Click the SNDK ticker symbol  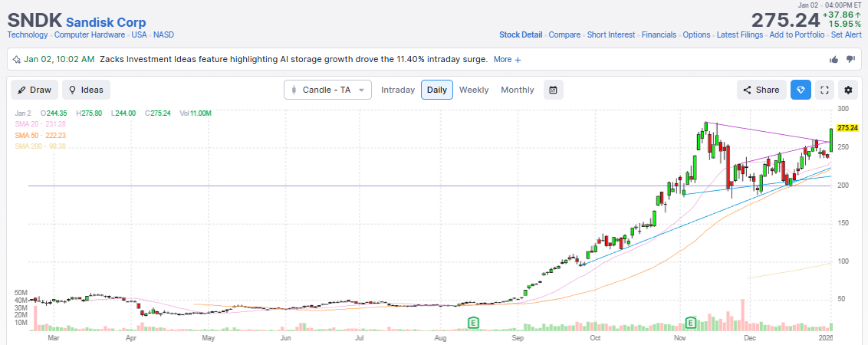pos(35,21)
